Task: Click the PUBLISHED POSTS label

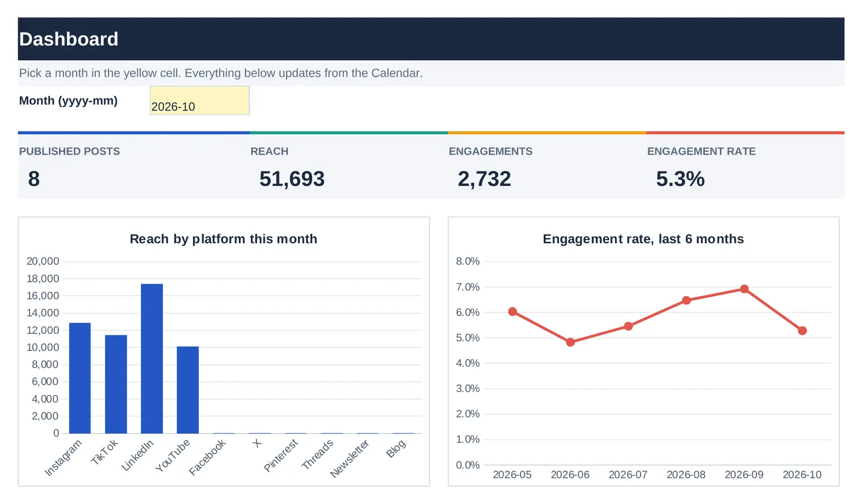Action: pos(69,151)
